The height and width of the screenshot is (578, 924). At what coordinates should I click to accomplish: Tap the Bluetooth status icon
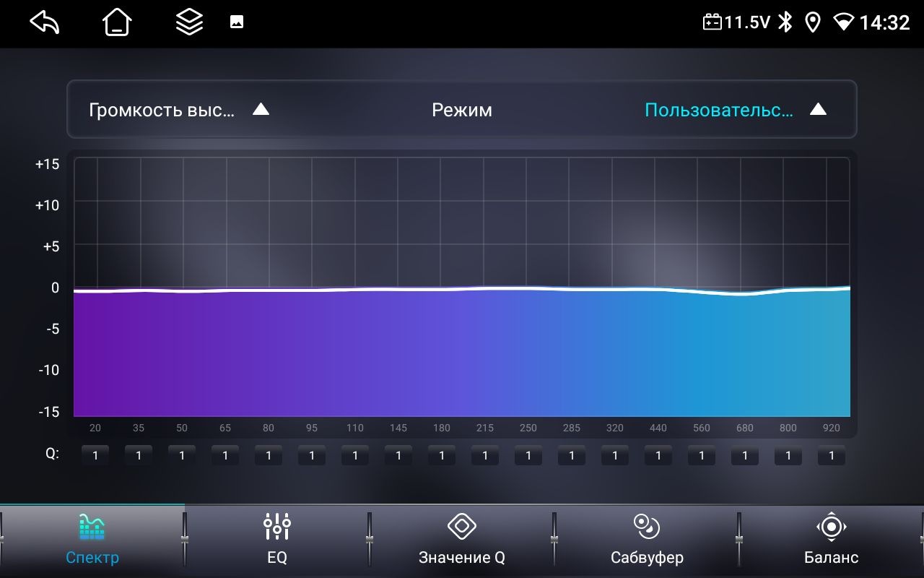tap(785, 22)
